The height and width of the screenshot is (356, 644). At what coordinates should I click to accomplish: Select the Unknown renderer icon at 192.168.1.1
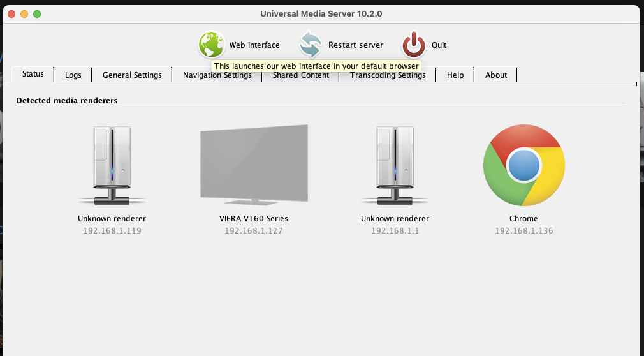pos(395,165)
